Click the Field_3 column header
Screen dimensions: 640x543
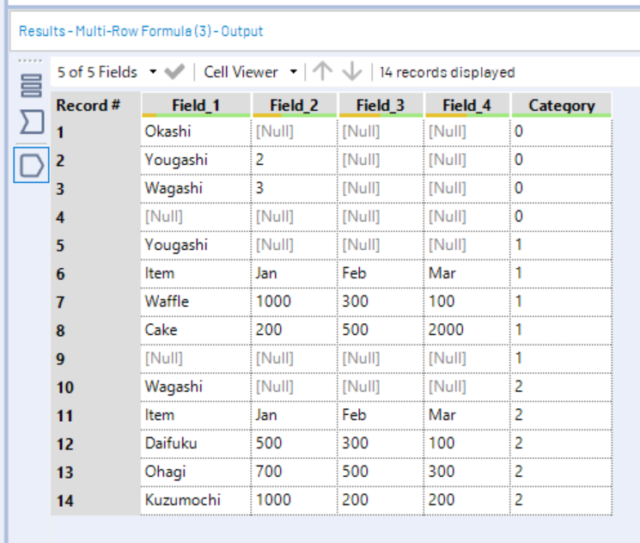click(380, 105)
